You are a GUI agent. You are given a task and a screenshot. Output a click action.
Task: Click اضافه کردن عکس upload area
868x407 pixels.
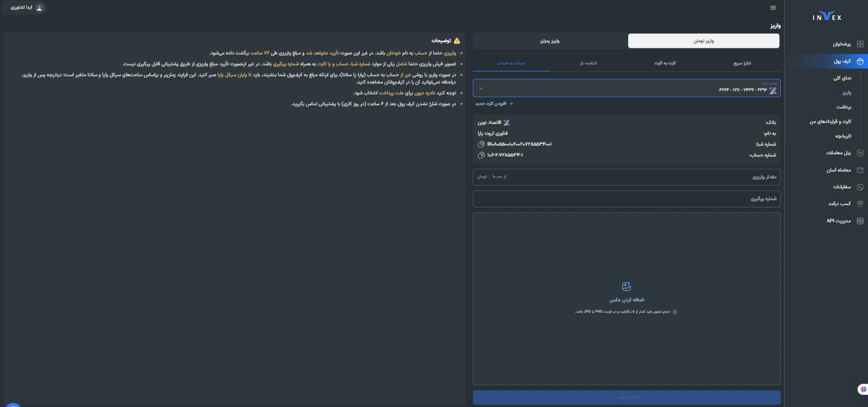coord(627,299)
